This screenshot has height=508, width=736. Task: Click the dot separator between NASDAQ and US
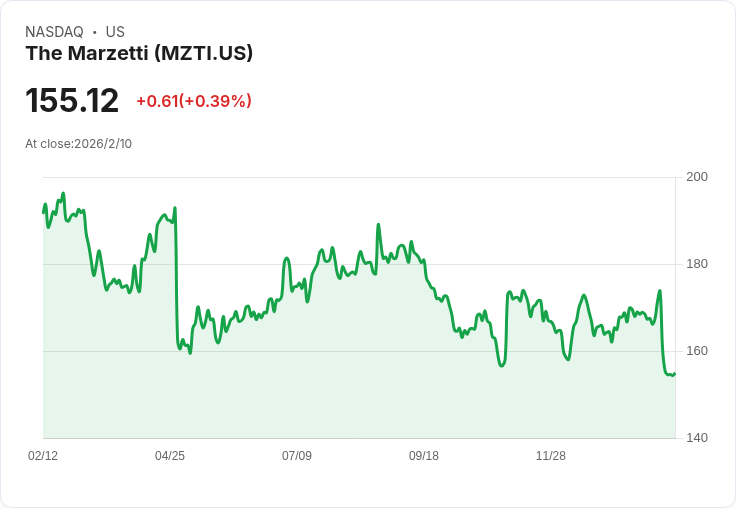(95, 32)
